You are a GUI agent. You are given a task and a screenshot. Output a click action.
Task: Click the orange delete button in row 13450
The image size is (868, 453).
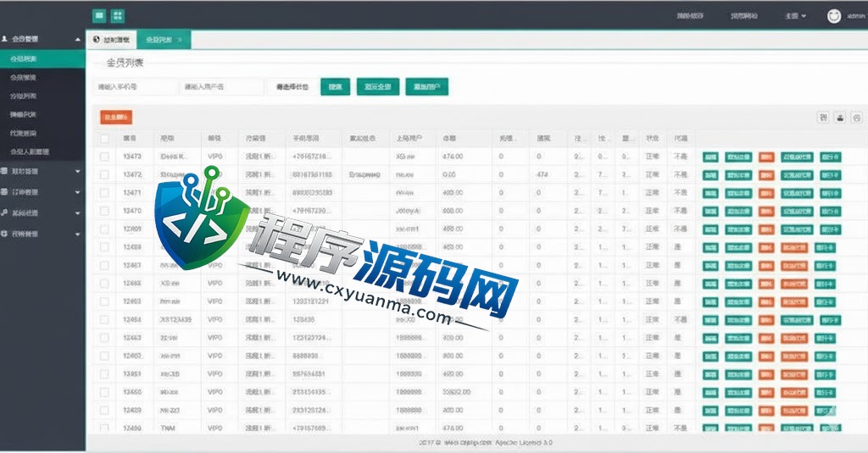coord(766,393)
